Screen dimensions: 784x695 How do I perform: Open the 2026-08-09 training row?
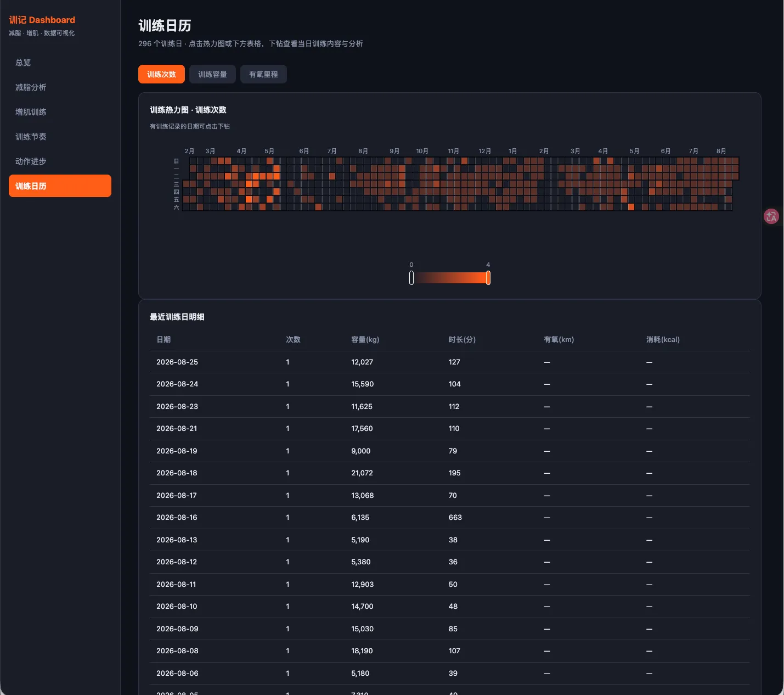click(x=450, y=629)
